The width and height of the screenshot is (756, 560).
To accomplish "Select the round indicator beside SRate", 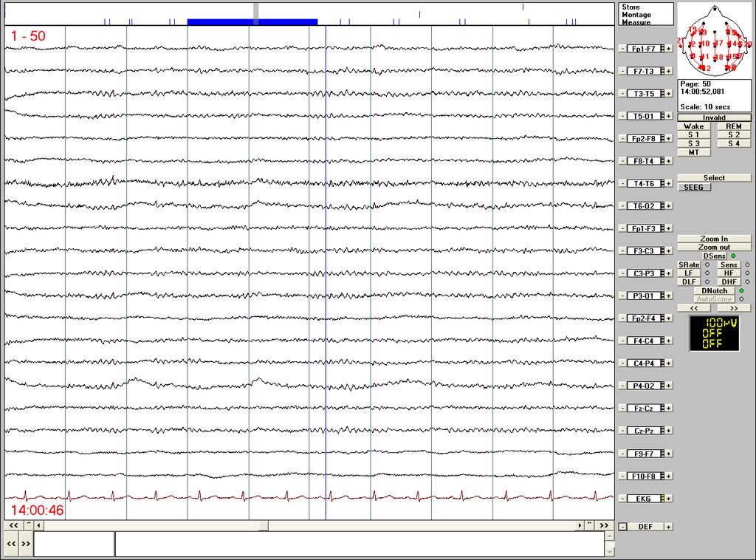I will [x=707, y=264].
